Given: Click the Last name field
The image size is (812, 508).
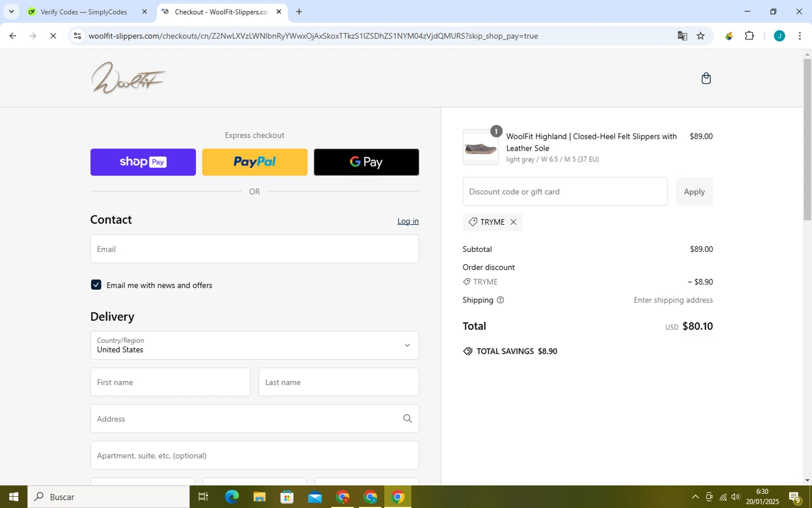Looking at the screenshot, I should pos(338,382).
